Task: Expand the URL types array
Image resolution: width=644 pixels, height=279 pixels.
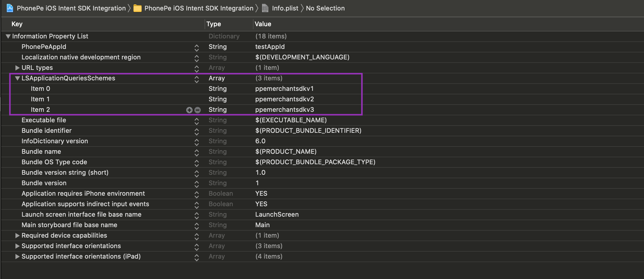Action: [17, 68]
